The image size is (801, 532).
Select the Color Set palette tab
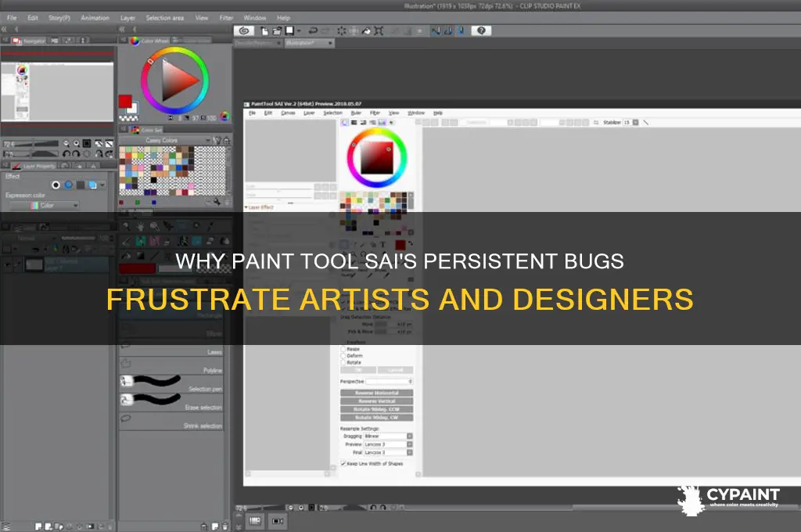pyautogui.click(x=146, y=130)
